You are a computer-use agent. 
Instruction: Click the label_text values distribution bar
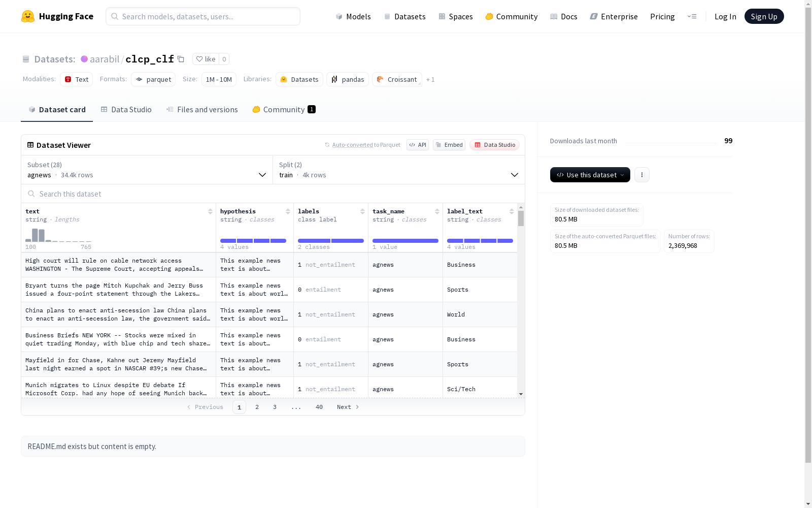click(480, 241)
